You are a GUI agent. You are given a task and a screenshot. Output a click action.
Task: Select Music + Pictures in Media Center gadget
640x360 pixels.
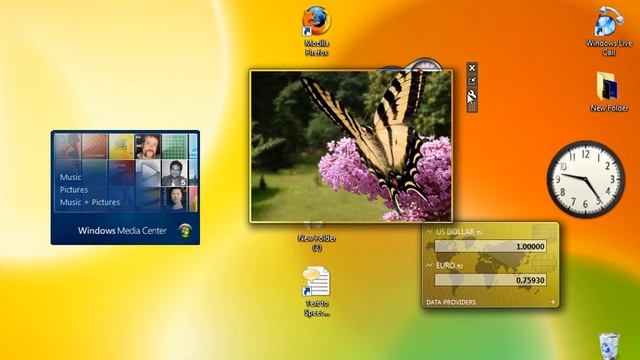[90, 202]
